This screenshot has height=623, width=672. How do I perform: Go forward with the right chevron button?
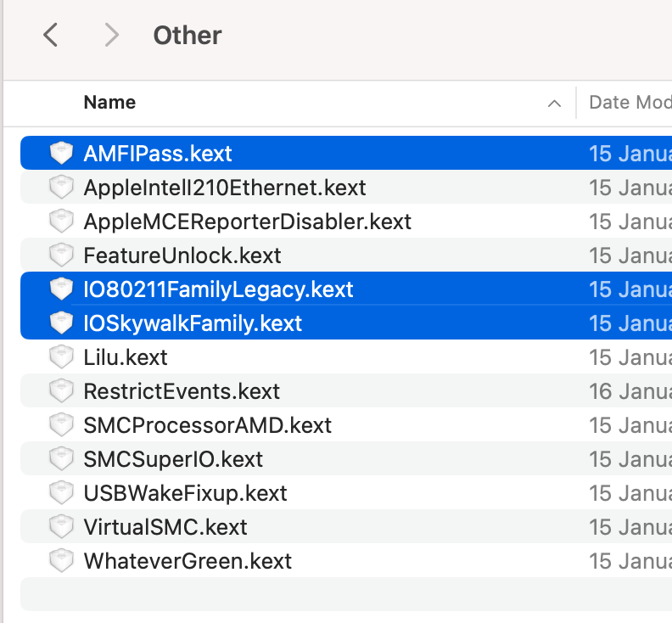pyautogui.click(x=111, y=35)
